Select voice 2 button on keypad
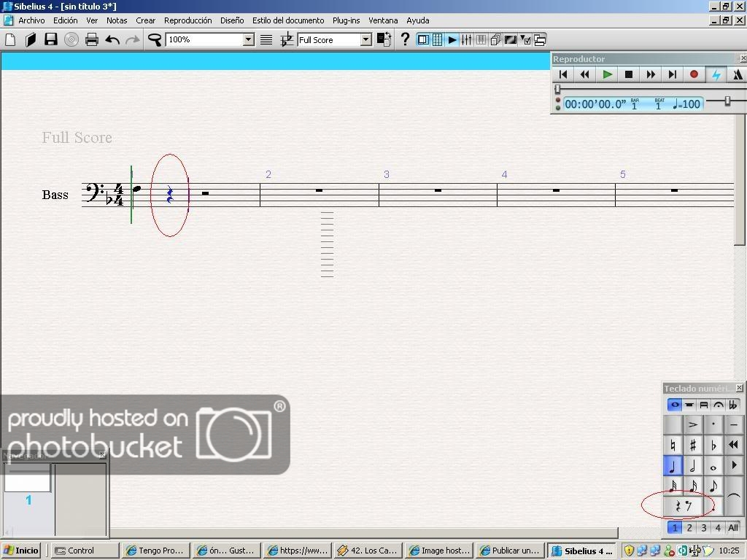The width and height of the screenshot is (747, 560). 689,528
